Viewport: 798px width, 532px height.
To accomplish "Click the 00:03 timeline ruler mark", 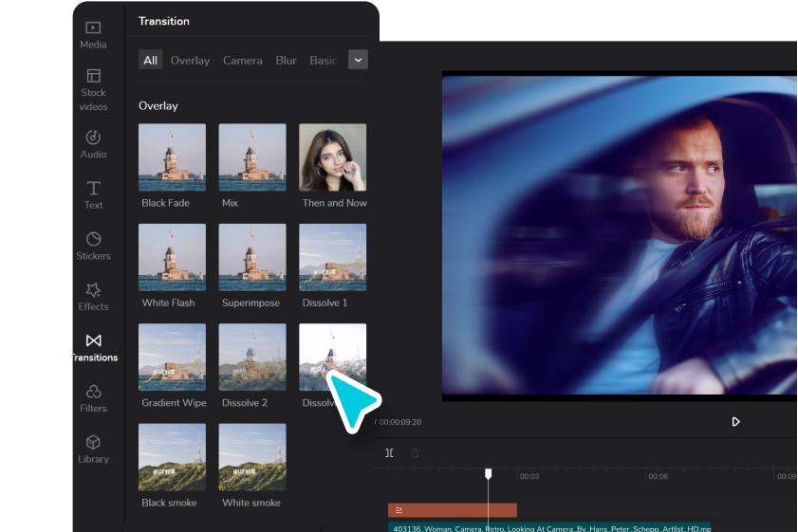I will 529,477.
